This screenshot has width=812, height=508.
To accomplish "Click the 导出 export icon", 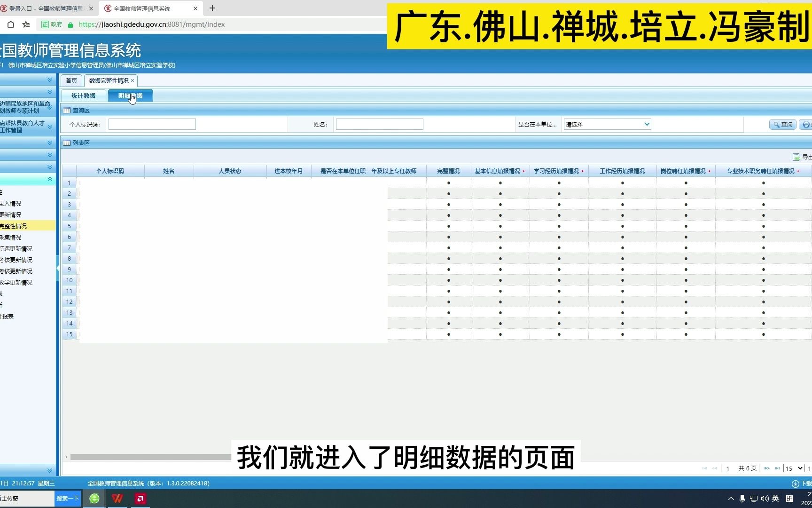I will coord(796,157).
